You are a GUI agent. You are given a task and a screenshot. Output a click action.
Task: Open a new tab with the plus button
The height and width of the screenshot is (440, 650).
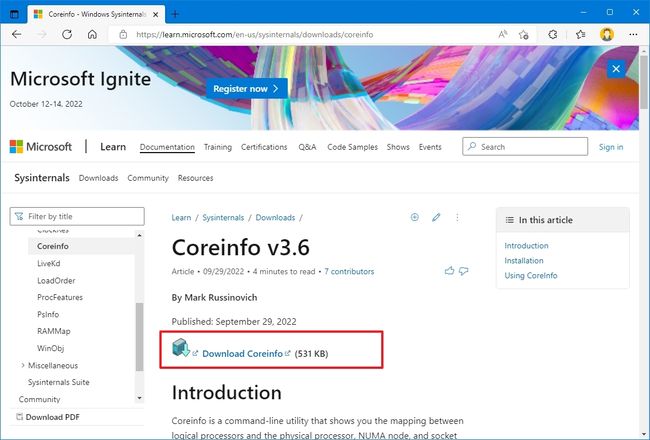pyautogui.click(x=175, y=14)
